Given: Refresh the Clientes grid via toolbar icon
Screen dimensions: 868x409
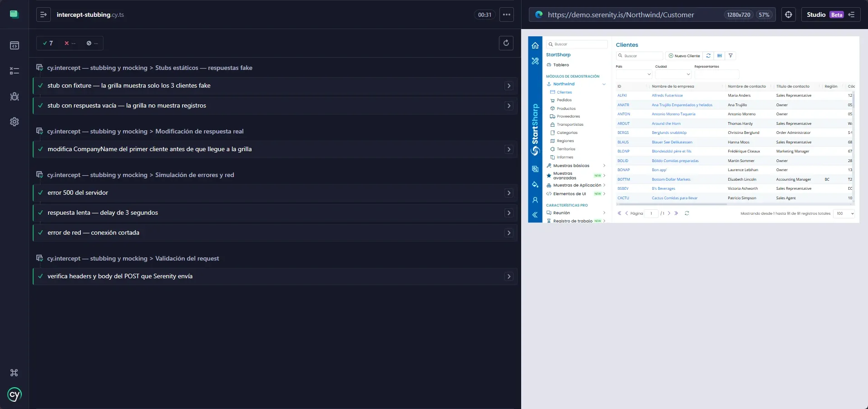Looking at the screenshot, I should pyautogui.click(x=708, y=56).
